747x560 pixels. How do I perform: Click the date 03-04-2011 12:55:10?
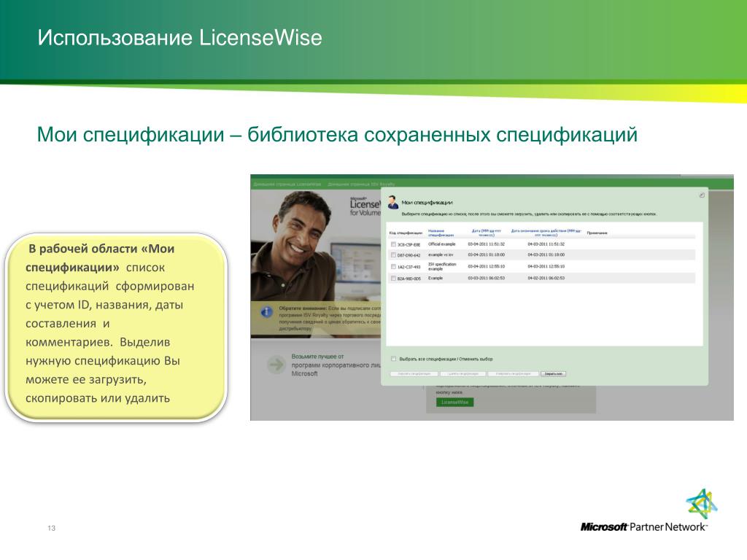click(x=487, y=267)
